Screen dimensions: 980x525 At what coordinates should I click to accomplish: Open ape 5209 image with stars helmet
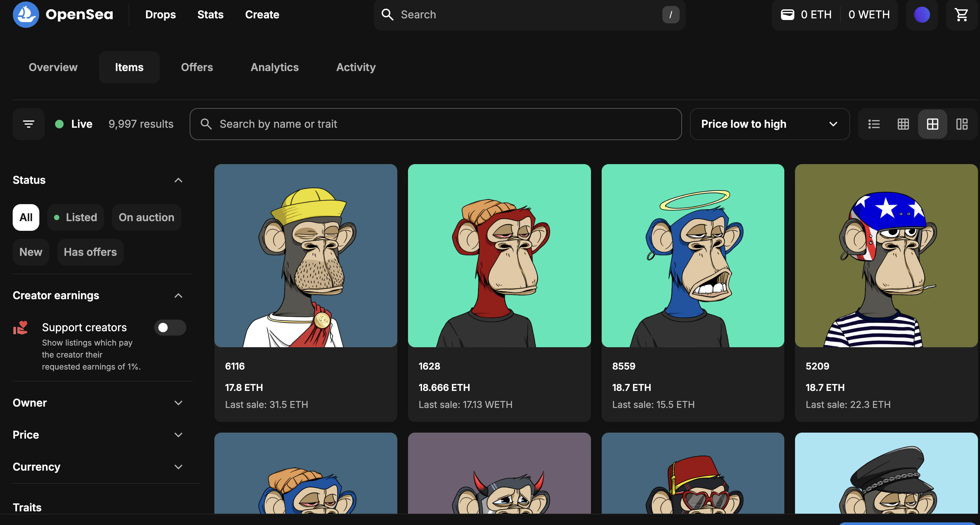coord(886,255)
